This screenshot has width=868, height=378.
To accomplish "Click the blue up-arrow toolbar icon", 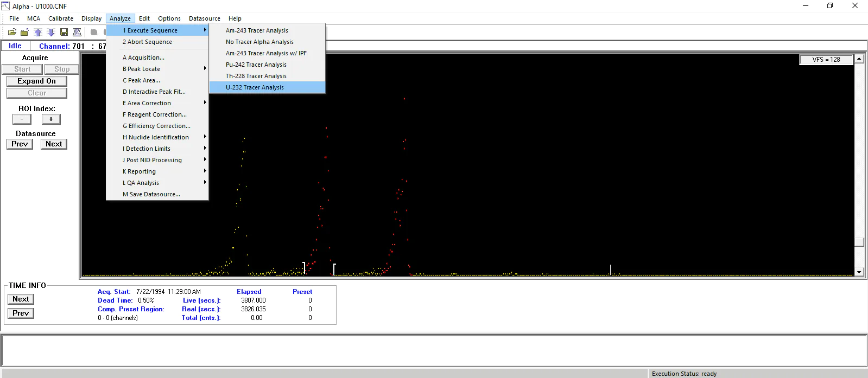I will click(x=38, y=32).
